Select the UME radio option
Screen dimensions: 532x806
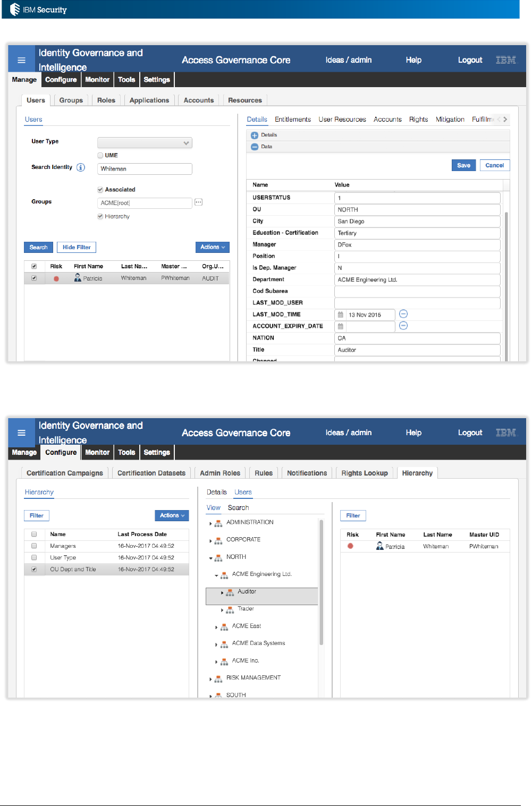(100, 156)
